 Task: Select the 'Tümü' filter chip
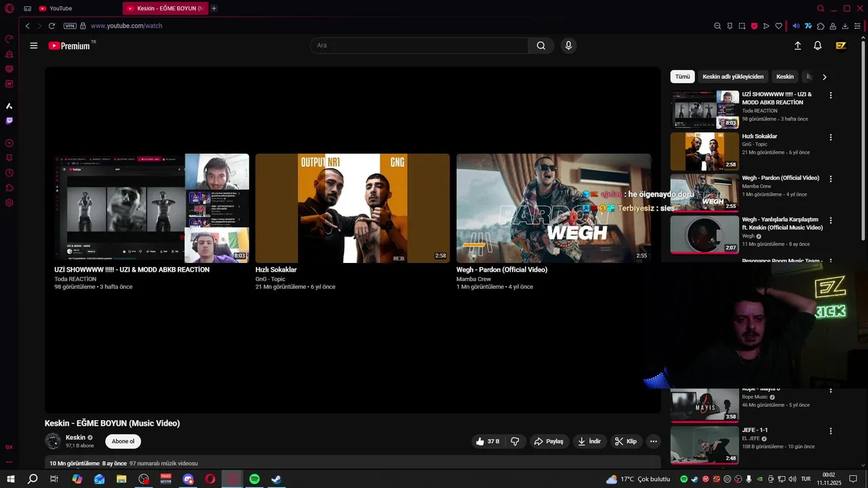682,77
